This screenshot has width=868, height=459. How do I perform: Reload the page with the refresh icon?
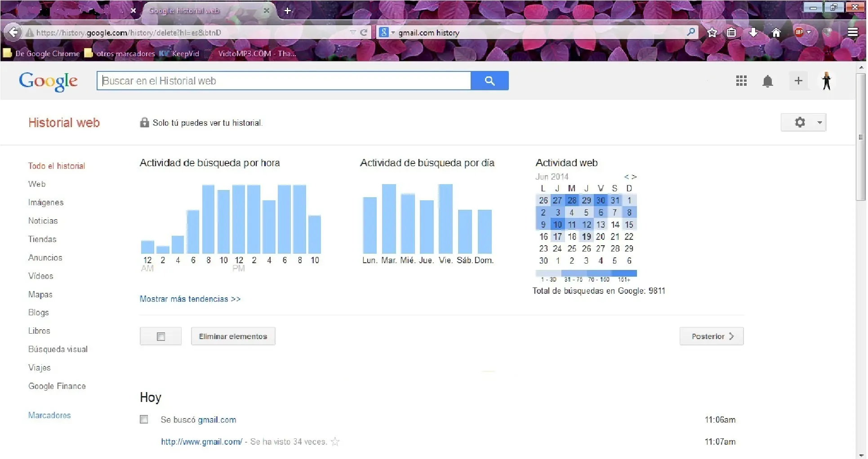(x=364, y=32)
